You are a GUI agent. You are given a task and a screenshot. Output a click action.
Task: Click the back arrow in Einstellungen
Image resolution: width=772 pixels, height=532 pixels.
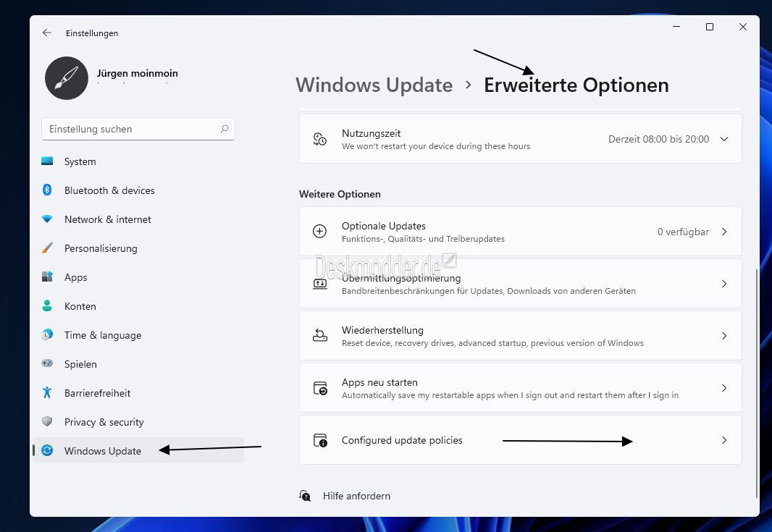point(47,33)
